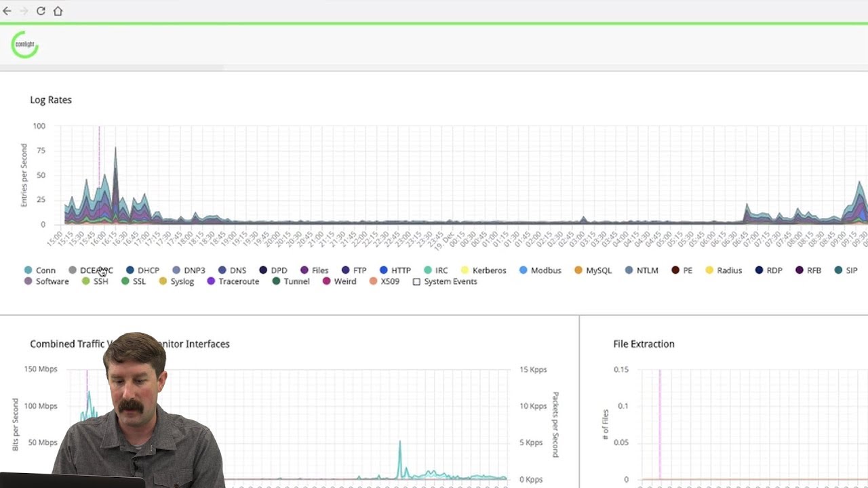Toggle X509 legend entry

(384, 281)
